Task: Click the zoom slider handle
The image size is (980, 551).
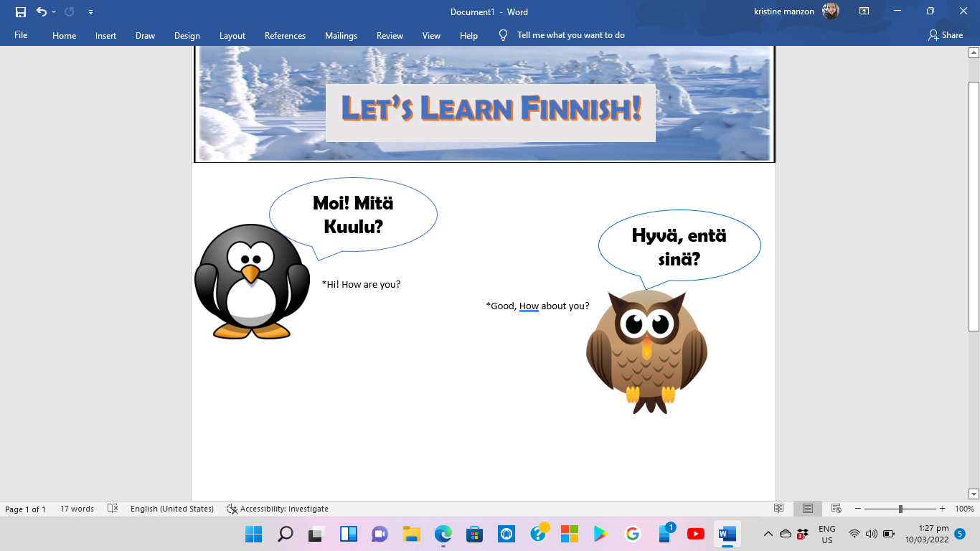Action: [x=900, y=509]
